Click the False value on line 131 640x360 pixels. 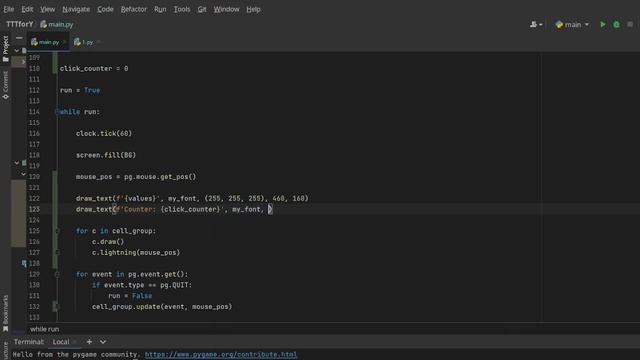click(142, 296)
